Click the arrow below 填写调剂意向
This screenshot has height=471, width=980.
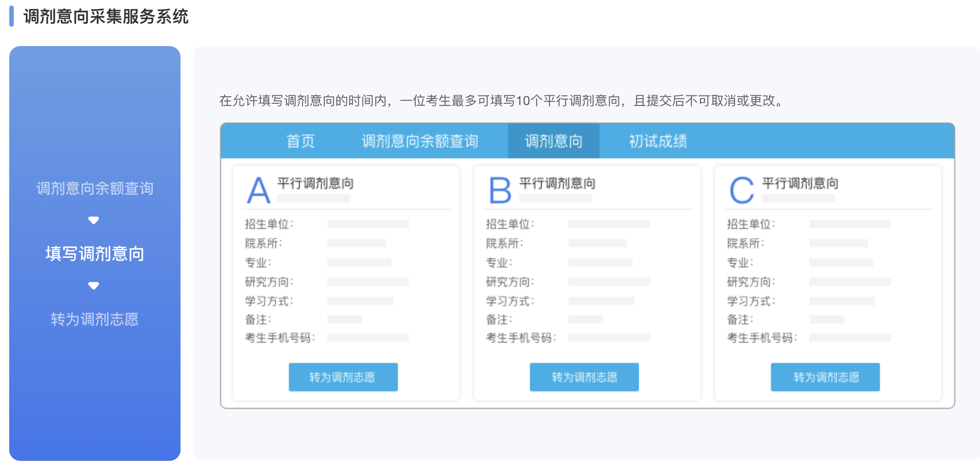coord(93,286)
